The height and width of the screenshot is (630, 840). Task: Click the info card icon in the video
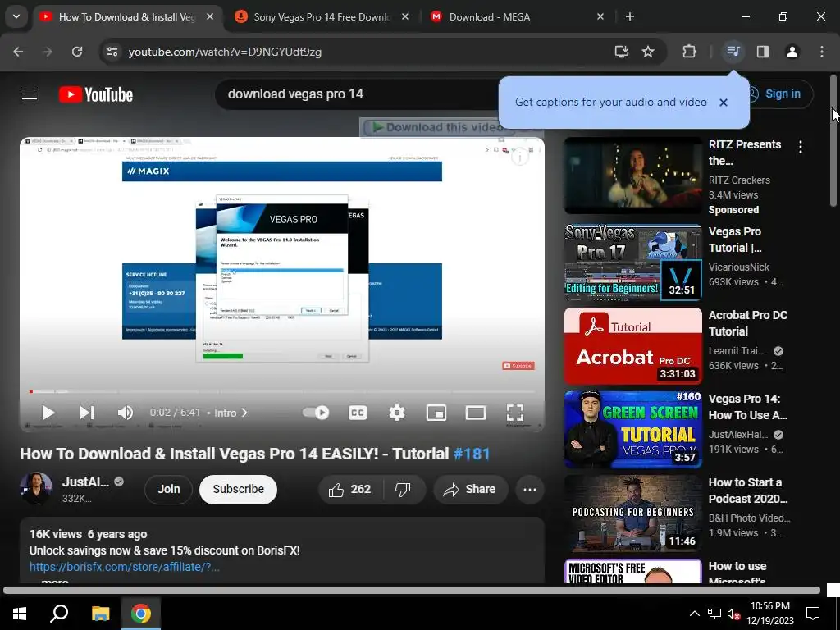pos(519,157)
